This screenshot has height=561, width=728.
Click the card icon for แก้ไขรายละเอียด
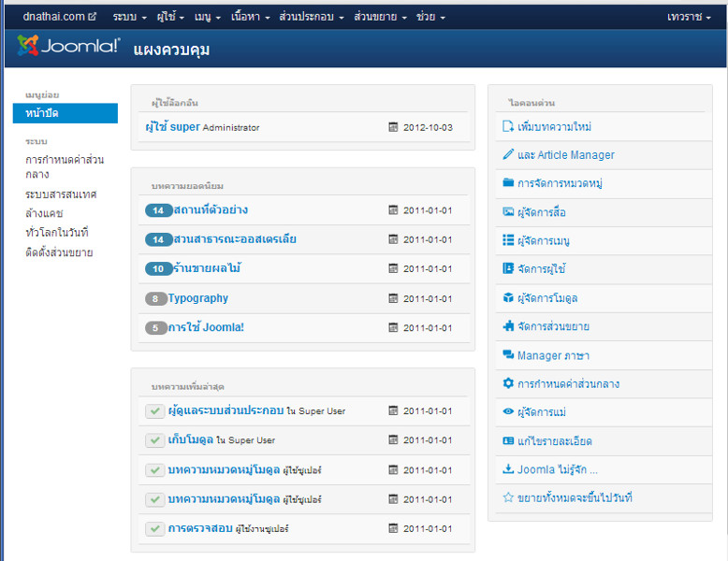click(508, 440)
